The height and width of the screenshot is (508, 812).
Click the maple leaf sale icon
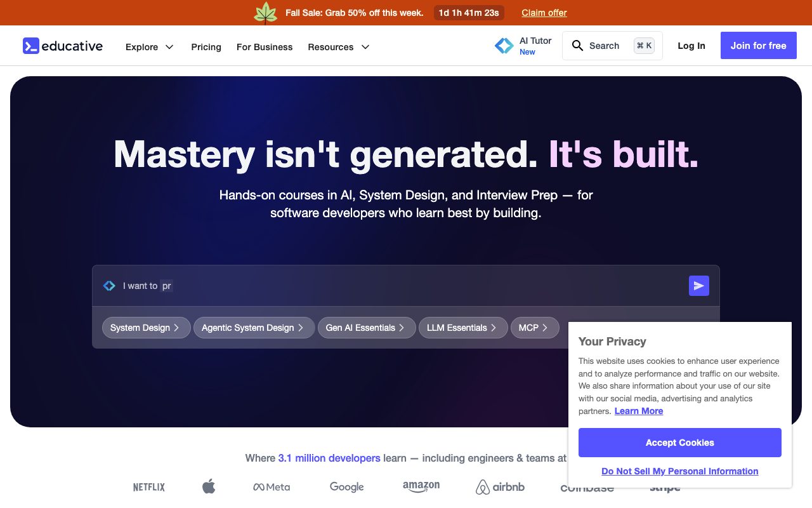click(x=266, y=13)
